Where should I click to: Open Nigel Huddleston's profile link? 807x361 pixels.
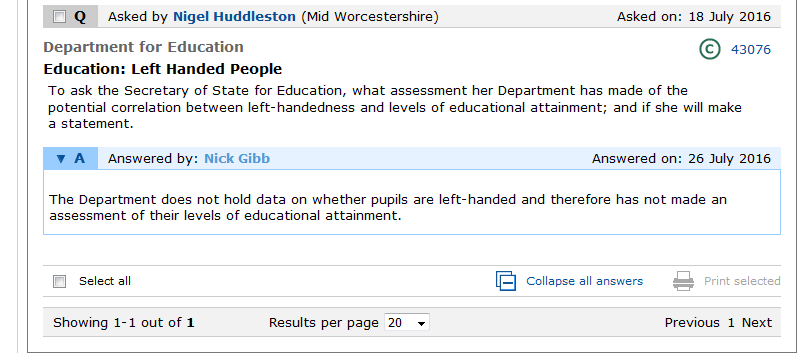pyautogui.click(x=234, y=17)
